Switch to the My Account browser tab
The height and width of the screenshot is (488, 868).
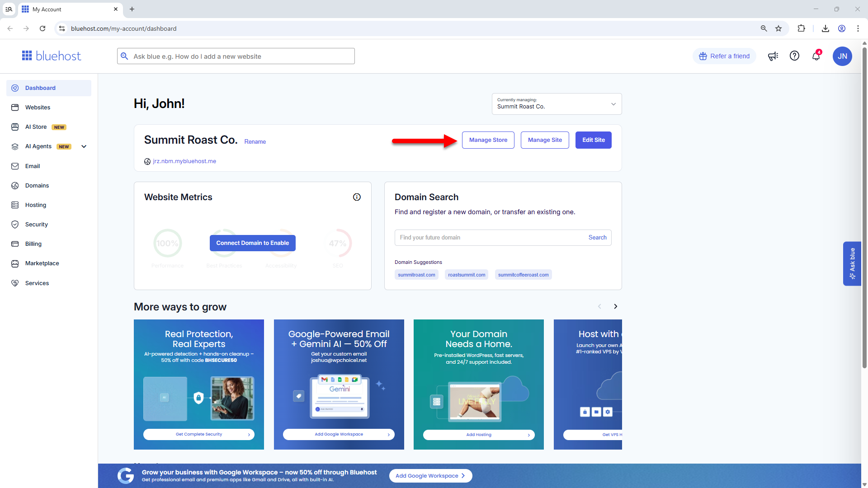(70, 9)
